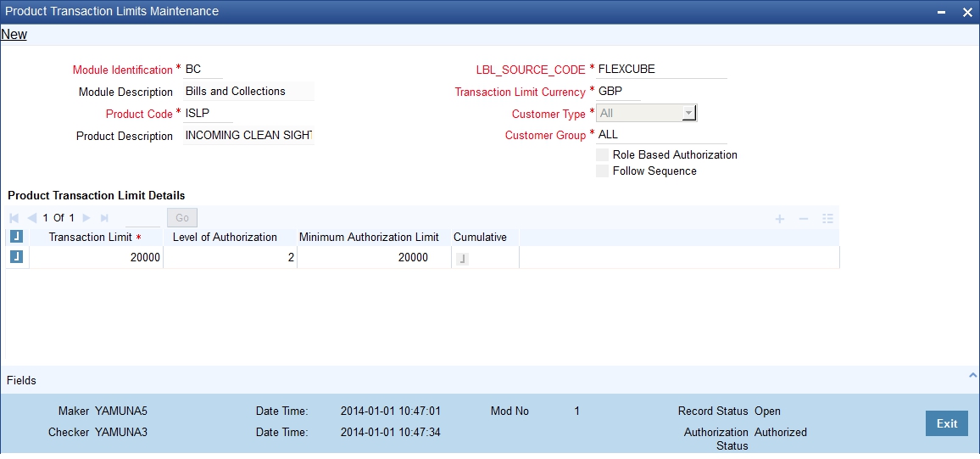Go to previous page of limit details
The height and width of the screenshot is (459, 980).
point(32,218)
